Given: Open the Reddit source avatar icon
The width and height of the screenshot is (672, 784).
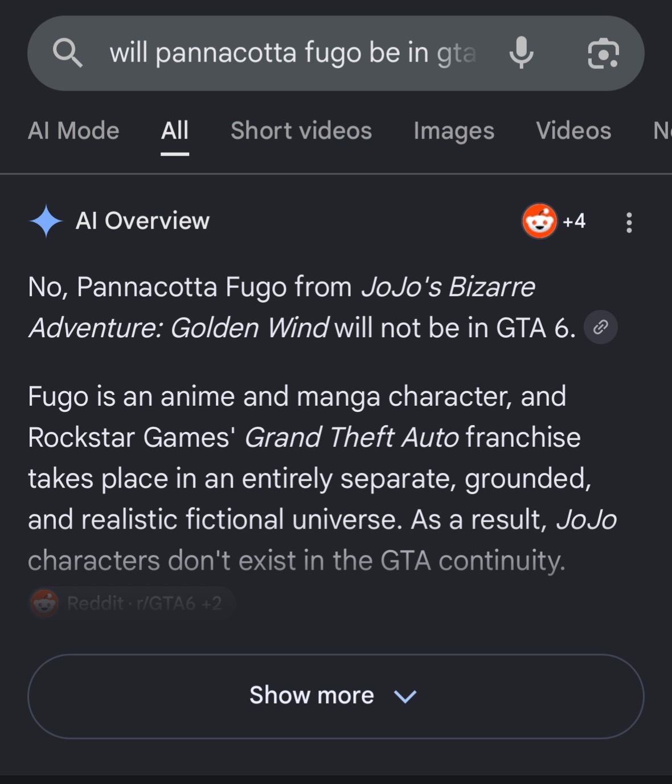Looking at the screenshot, I should coord(539,221).
